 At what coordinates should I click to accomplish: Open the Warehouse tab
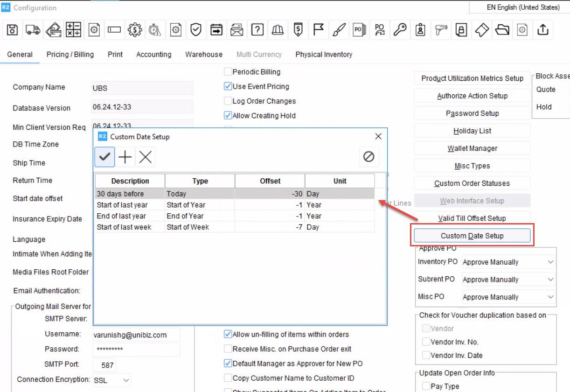coord(204,55)
